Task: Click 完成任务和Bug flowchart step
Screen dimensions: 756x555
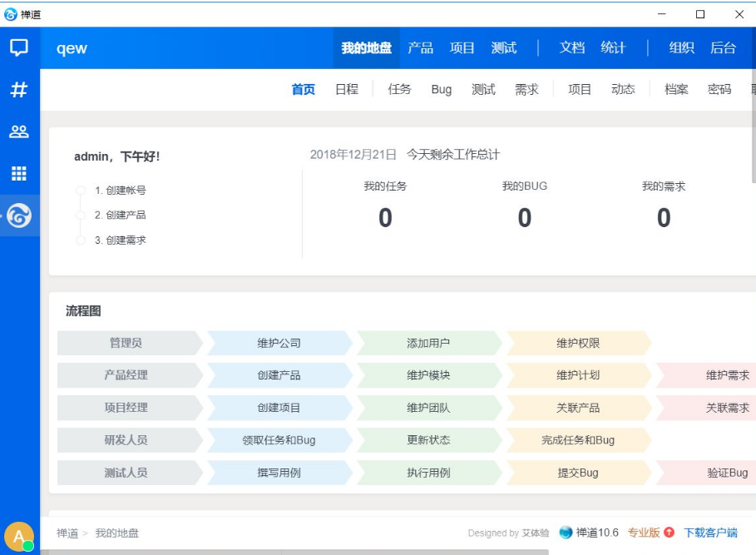Action: (578, 440)
